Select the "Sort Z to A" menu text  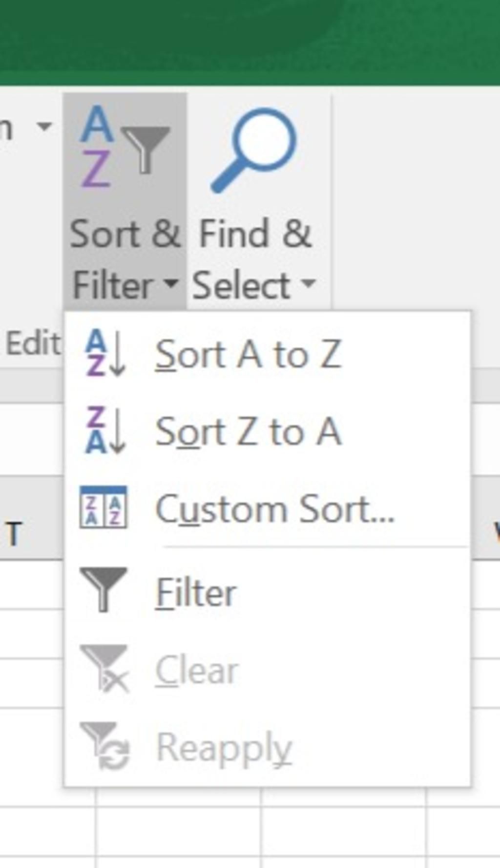248,431
